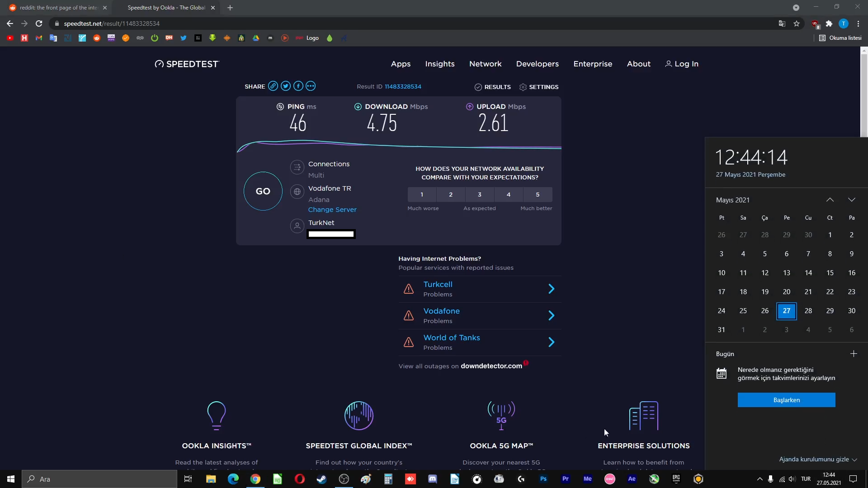Open more share options ellipsis icon

click(311, 86)
